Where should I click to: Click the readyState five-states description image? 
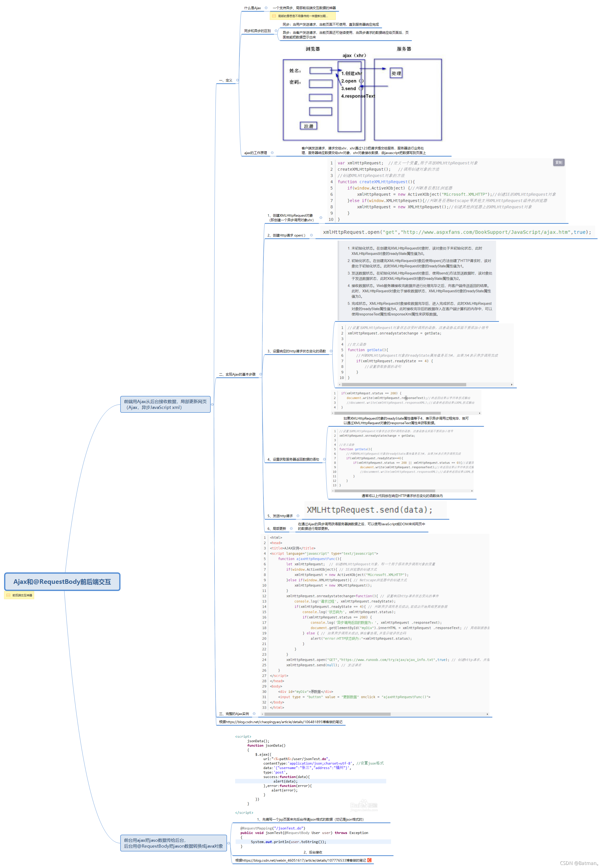[x=417, y=281]
